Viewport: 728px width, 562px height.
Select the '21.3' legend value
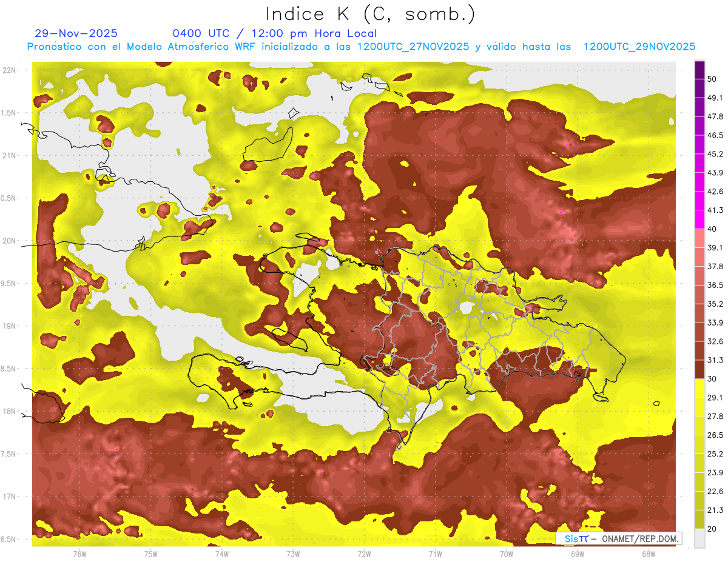tap(715, 510)
